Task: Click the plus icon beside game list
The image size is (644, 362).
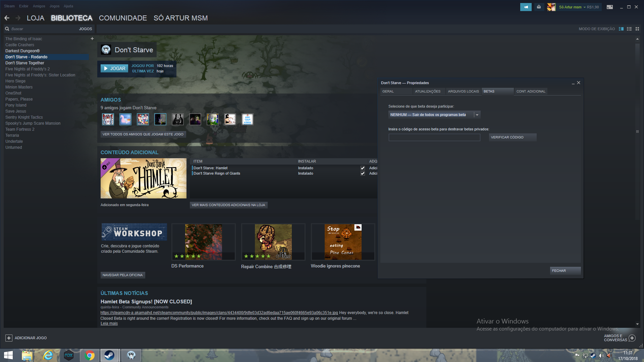Action: [x=92, y=39]
